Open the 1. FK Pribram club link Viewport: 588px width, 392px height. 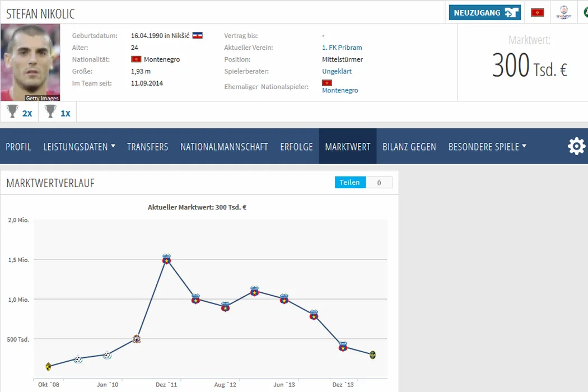coord(342,48)
